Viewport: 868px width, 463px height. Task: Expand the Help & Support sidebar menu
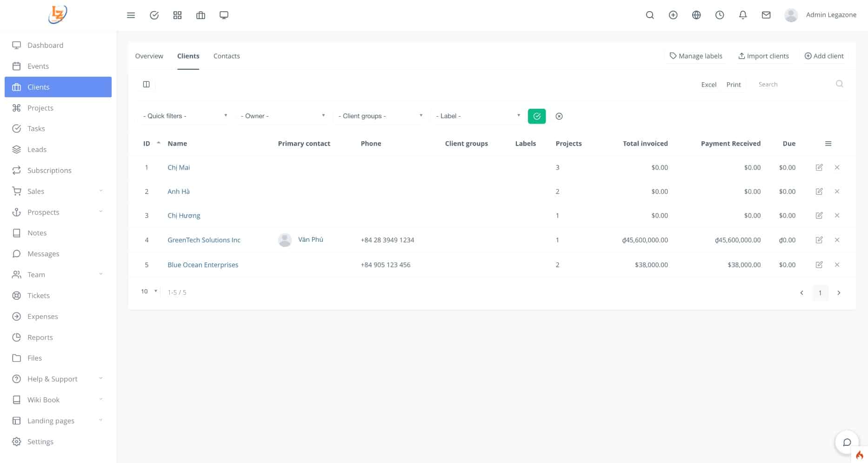tap(58, 379)
